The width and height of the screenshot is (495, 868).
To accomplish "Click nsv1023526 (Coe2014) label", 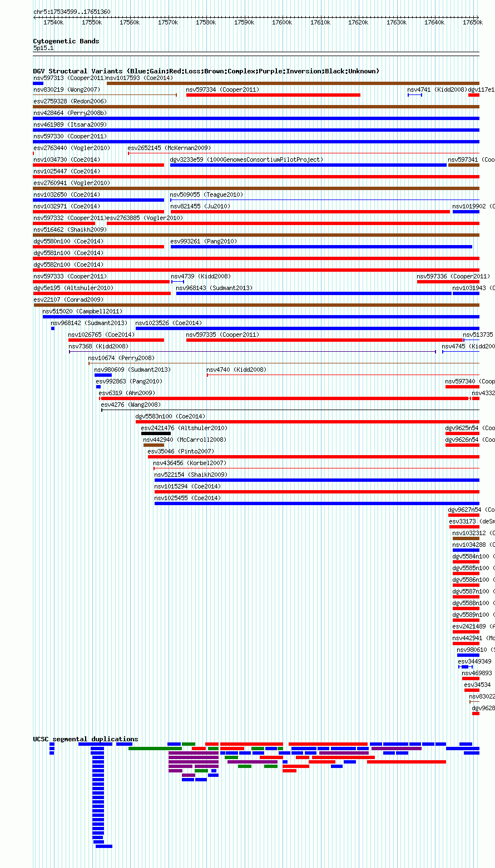I will [169, 323].
